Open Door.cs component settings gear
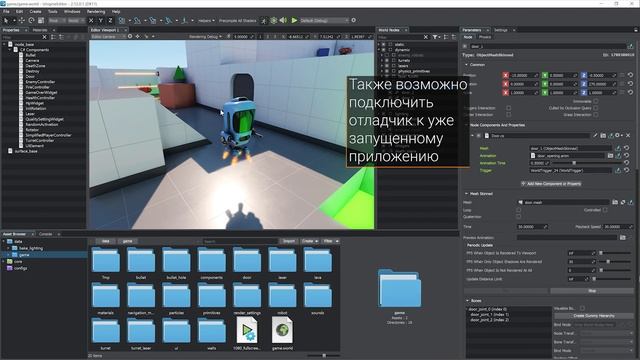The height and width of the screenshot is (360, 640). coord(618,135)
